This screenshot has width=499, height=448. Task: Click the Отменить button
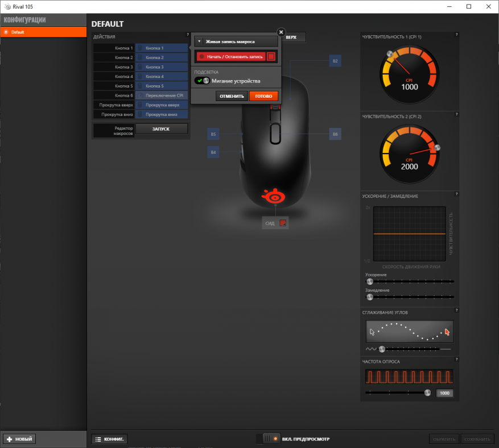tap(232, 96)
